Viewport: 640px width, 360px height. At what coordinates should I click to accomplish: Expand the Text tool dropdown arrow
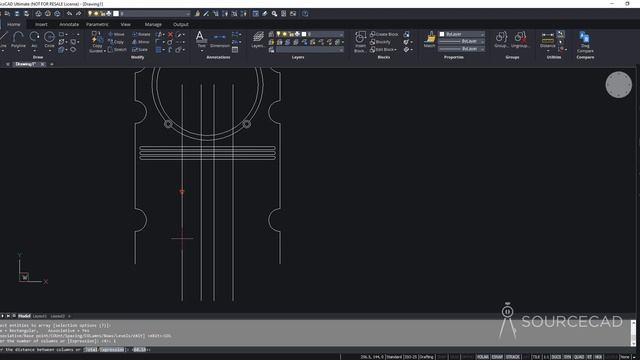click(201, 51)
